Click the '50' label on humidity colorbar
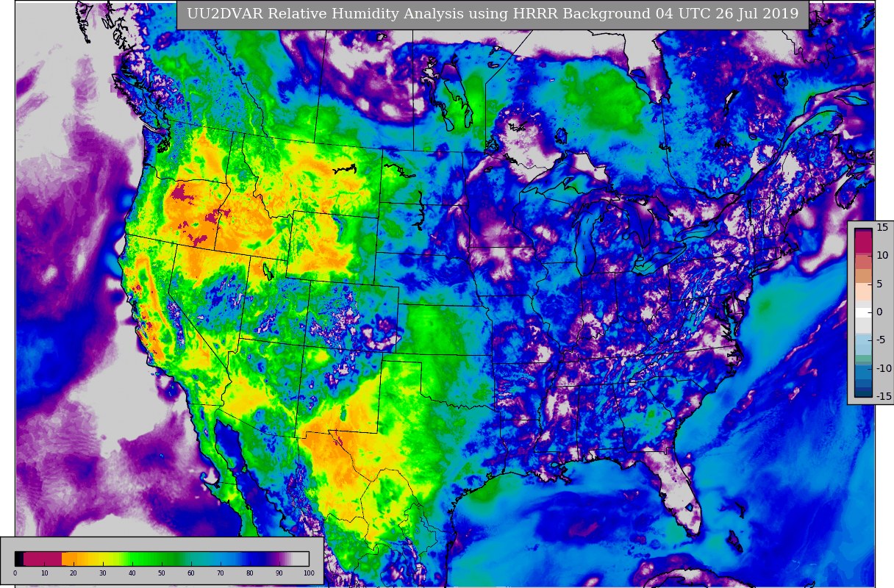 [162, 573]
